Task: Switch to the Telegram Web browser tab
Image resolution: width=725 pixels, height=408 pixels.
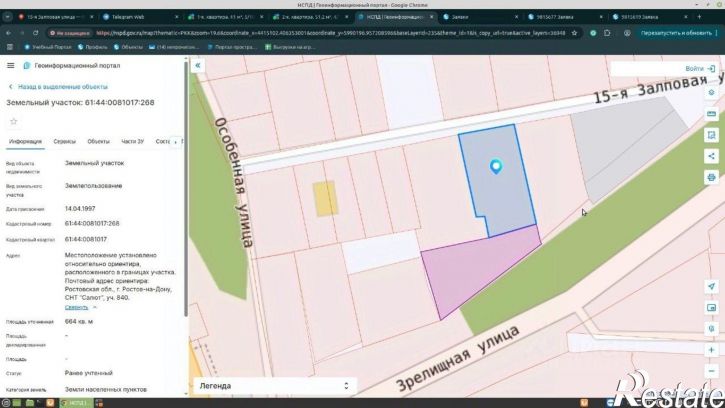Action: point(139,17)
